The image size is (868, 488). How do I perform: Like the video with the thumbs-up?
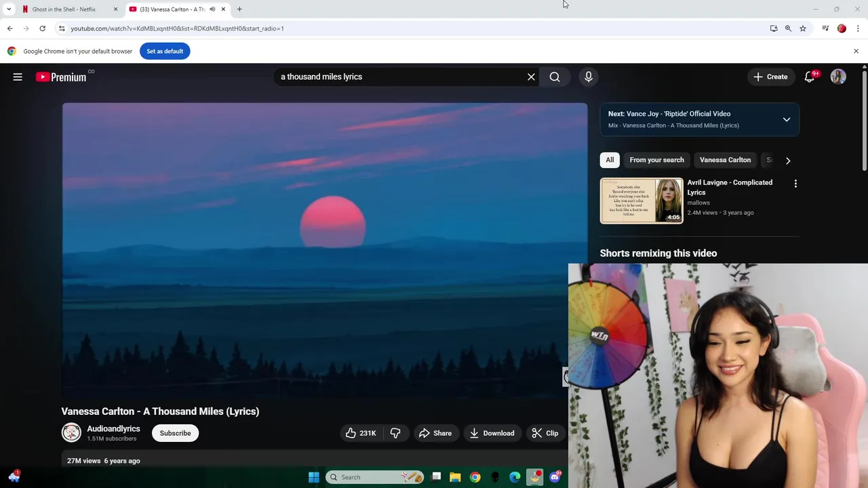click(361, 433)
